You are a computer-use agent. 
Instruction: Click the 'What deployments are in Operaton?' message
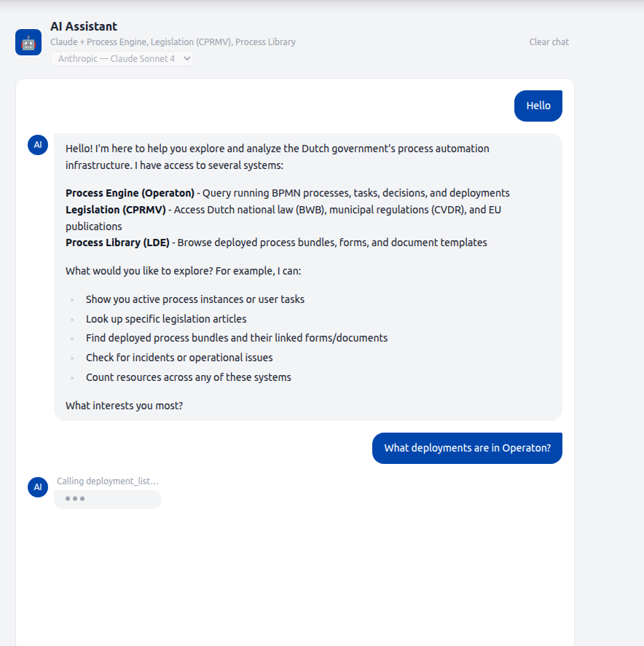[x=467, y=448]
